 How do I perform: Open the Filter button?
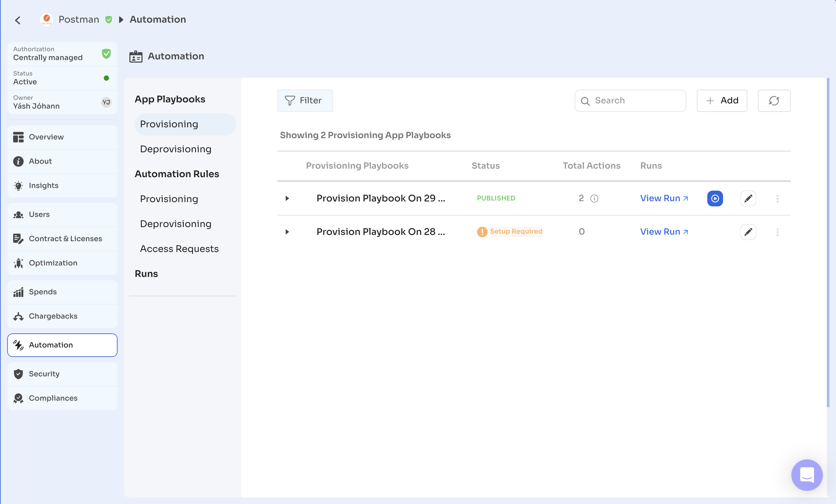click(x=305, y=101)
